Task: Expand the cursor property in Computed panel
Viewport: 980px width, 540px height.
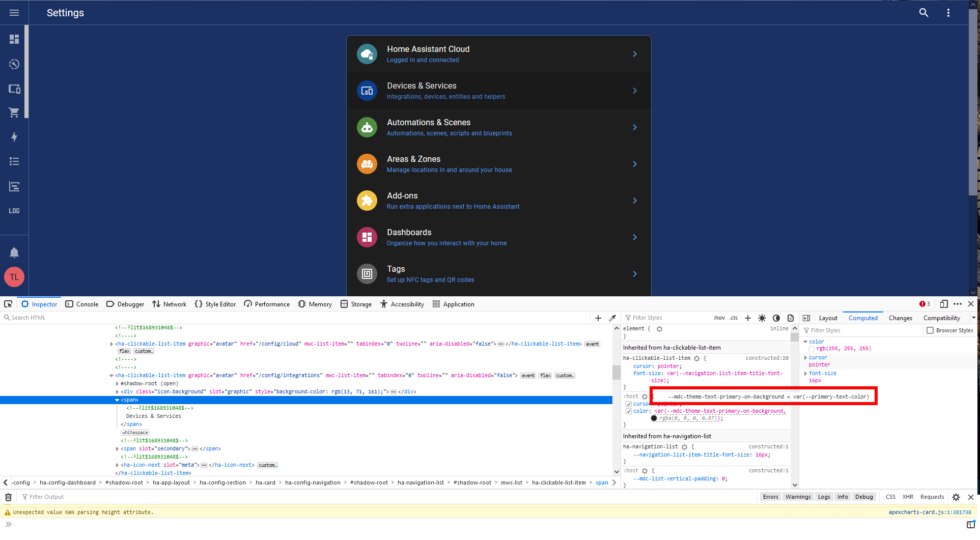Action: tap(806, 357)
